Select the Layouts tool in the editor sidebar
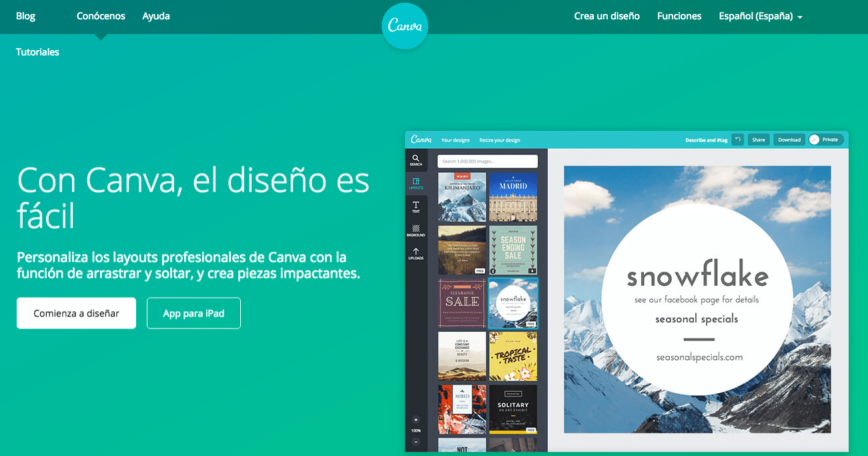868x456 pixels. coord(416,183)
